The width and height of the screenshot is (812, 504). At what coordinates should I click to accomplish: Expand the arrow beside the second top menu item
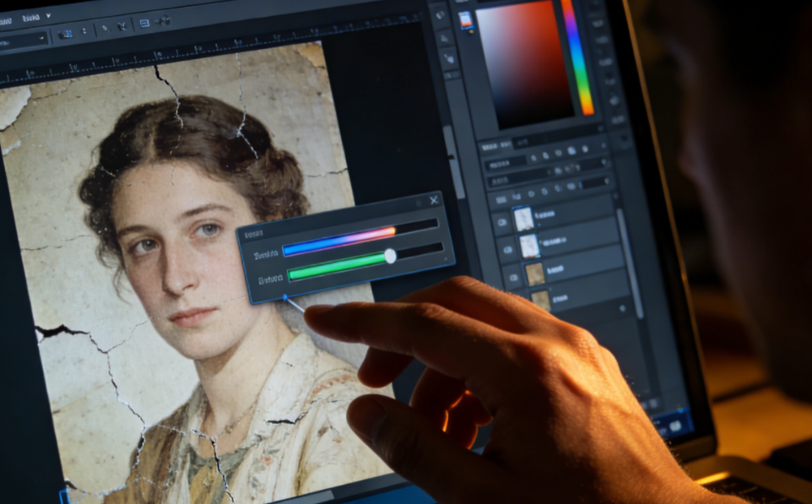coord(48,16)
